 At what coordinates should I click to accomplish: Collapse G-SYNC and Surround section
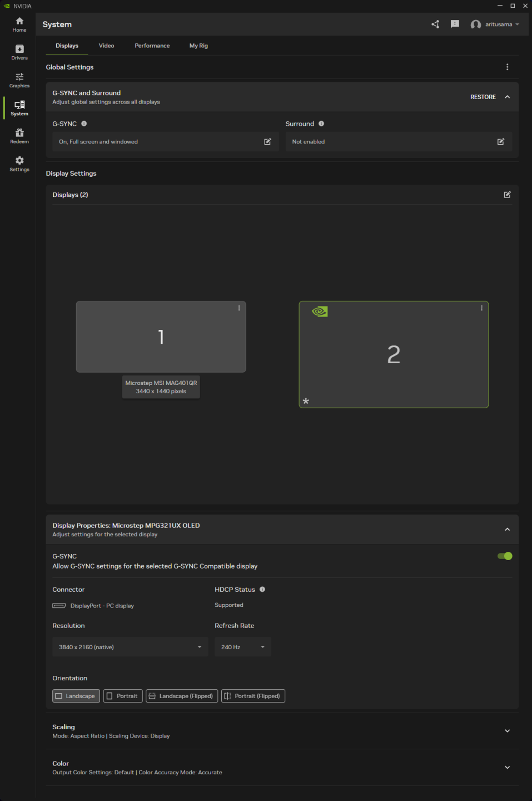(507, 97)
